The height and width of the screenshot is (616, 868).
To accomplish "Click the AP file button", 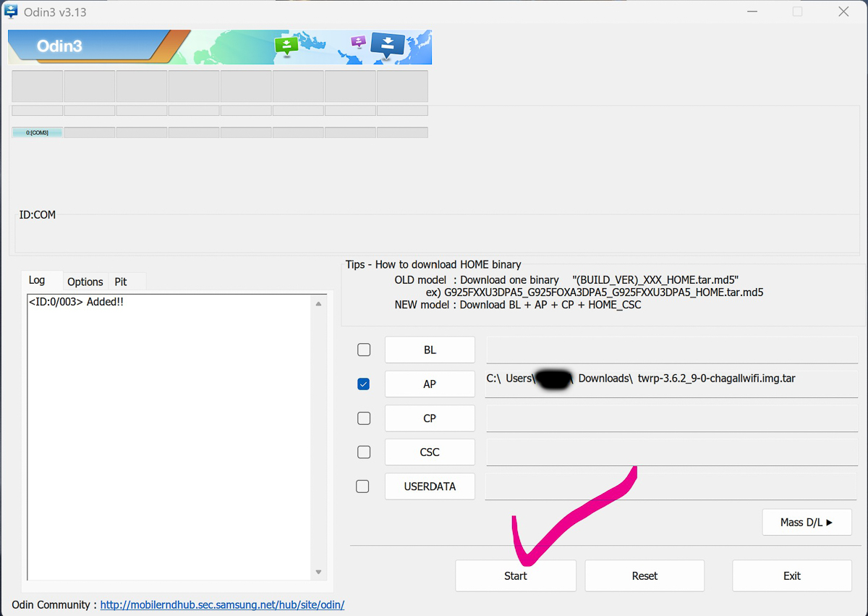I will point(430,384).
